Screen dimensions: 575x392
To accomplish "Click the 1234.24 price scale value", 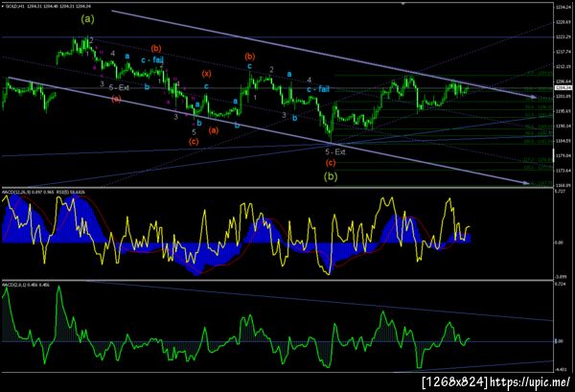I will [x=563, y=8].
